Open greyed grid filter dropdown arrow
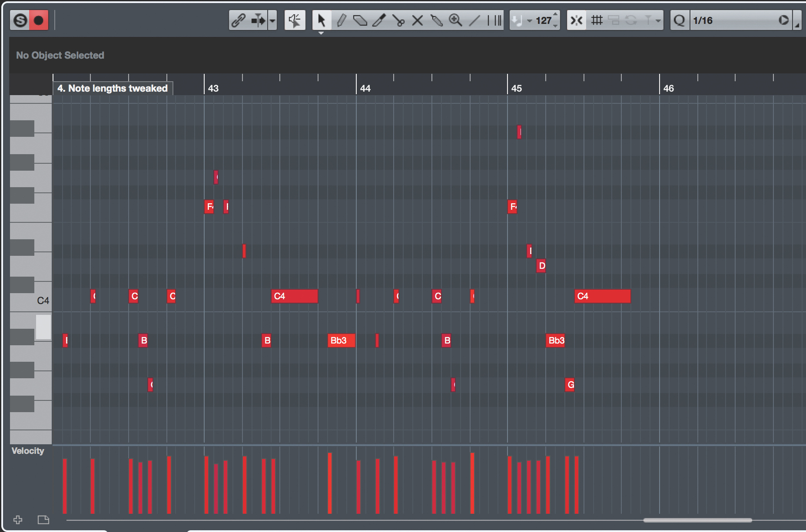 658,20
